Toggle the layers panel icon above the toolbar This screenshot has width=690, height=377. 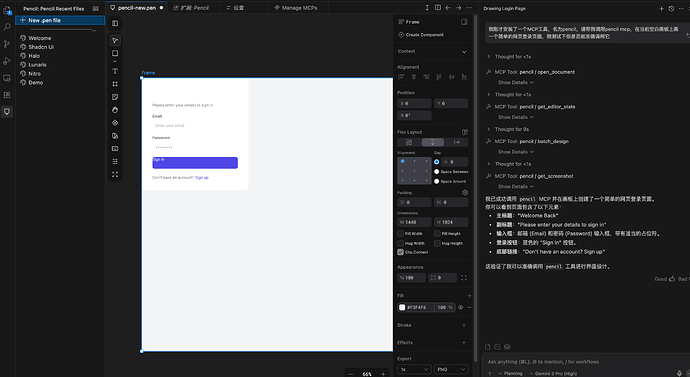coord(115,23)
